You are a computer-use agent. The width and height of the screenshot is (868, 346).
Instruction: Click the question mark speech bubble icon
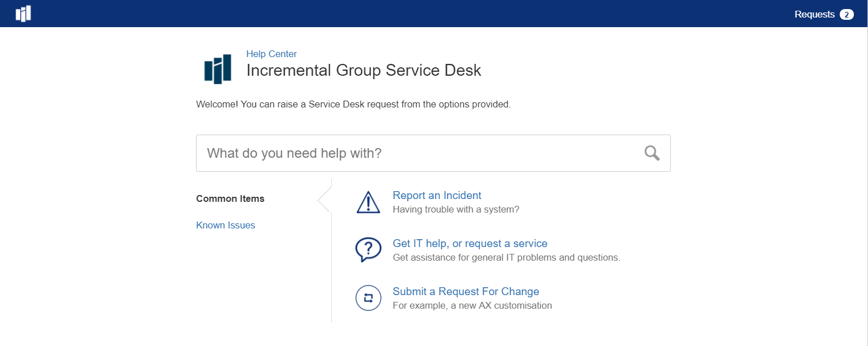pos(368,249)
